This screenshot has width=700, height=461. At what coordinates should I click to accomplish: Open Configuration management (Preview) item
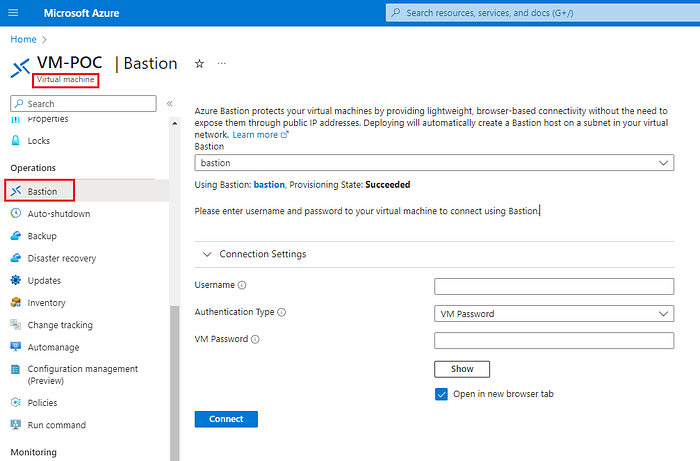(x=83, y=375)
